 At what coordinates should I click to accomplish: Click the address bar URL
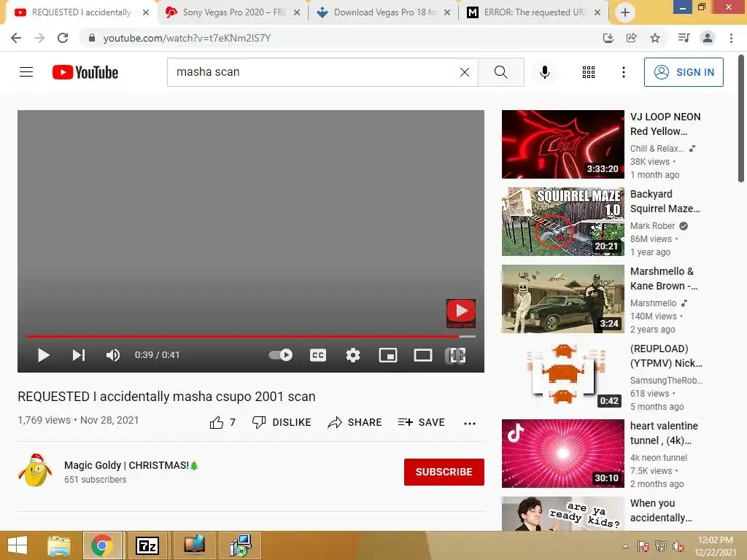pyautogui.click(x=187, y=38)
